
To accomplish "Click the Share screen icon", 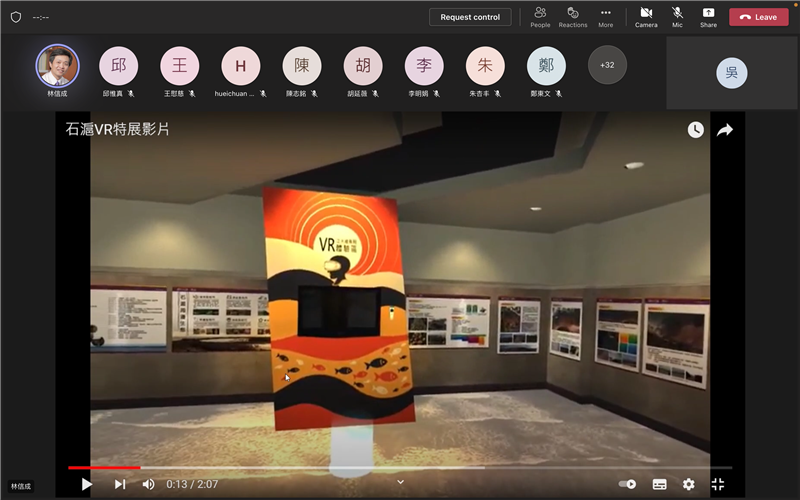I will point(708,17).
